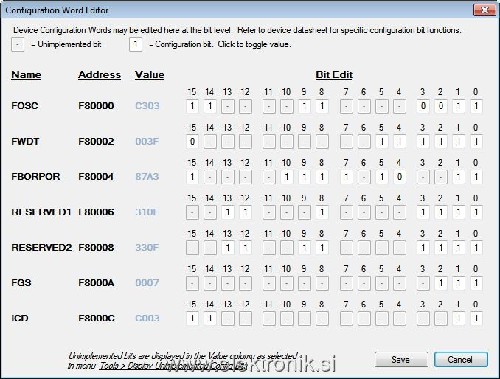Image resolution: width=500 pixels, height=379 pixels.
Task: Flip FGS bit 0
Action: 476,283
